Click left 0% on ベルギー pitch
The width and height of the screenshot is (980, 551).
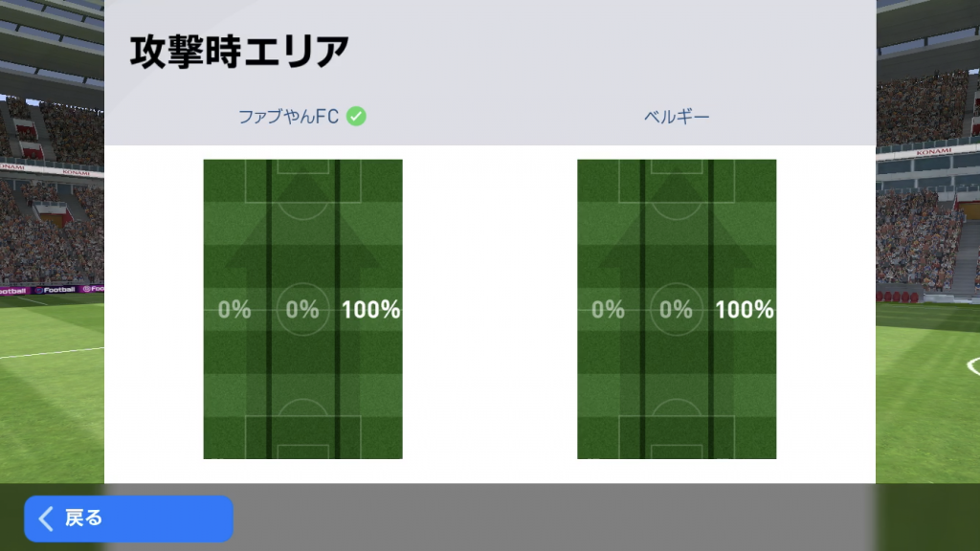pyautogui.click(x=608, y=309)
